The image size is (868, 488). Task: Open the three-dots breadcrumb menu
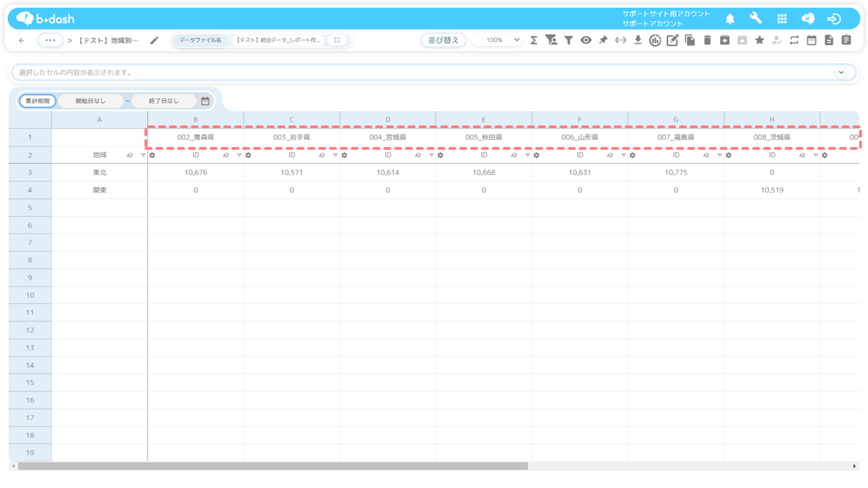coord(50,41)
